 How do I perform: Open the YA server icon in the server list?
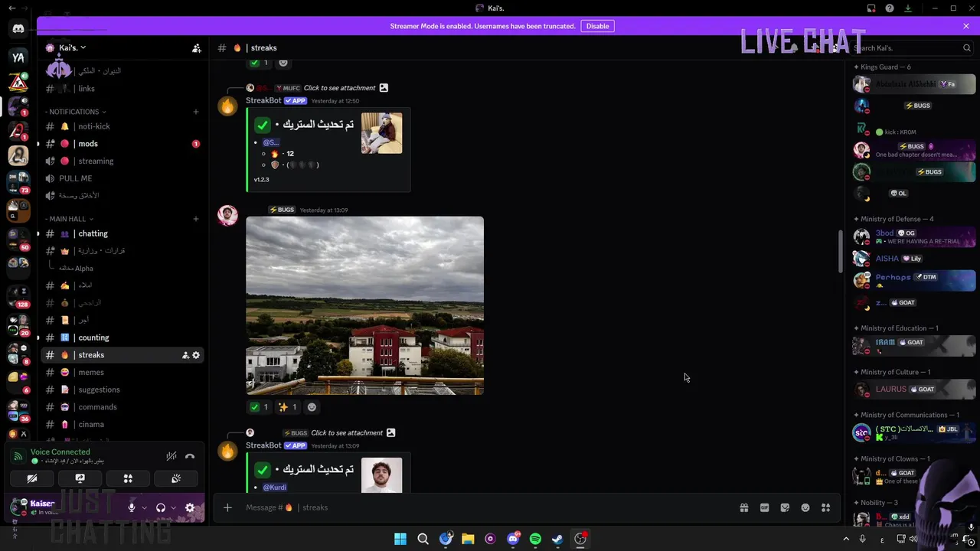[x=18, y=57]
